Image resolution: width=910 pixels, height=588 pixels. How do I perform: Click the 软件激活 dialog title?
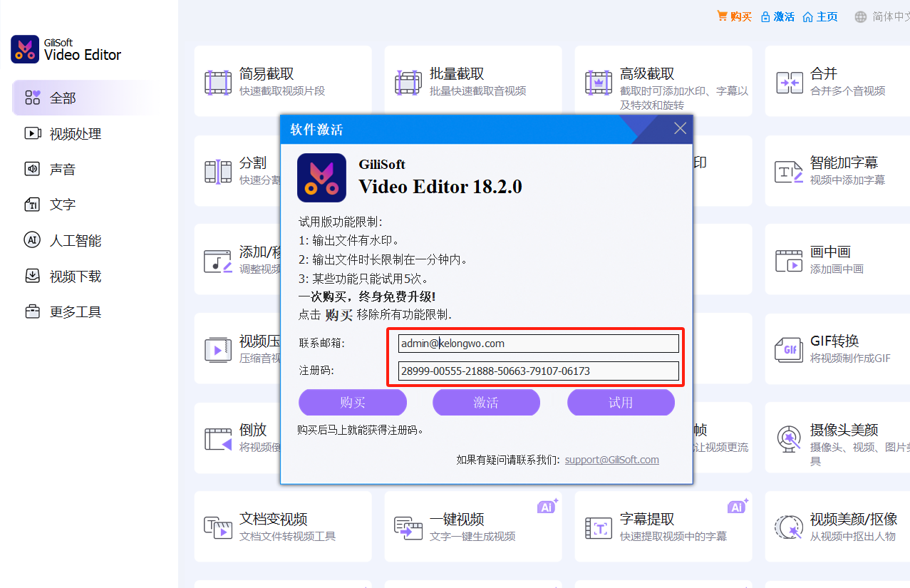click(x=316, y=130)
